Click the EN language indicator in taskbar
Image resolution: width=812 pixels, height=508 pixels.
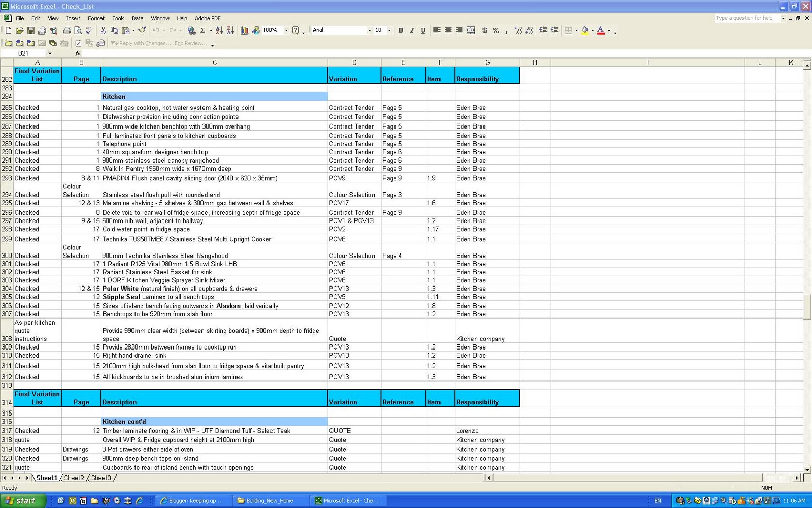(658, 501)
